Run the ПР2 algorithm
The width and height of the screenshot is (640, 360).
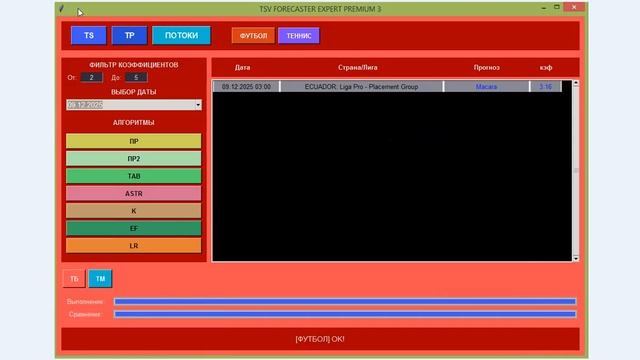(133, 159)
